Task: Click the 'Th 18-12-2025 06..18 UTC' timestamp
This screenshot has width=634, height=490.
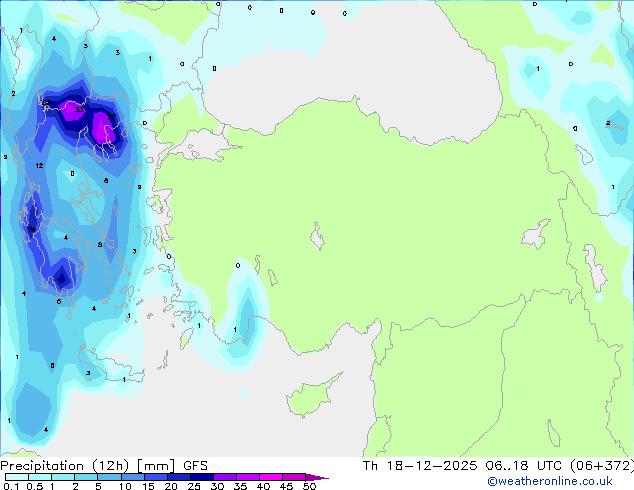Action: click(462, 466)
